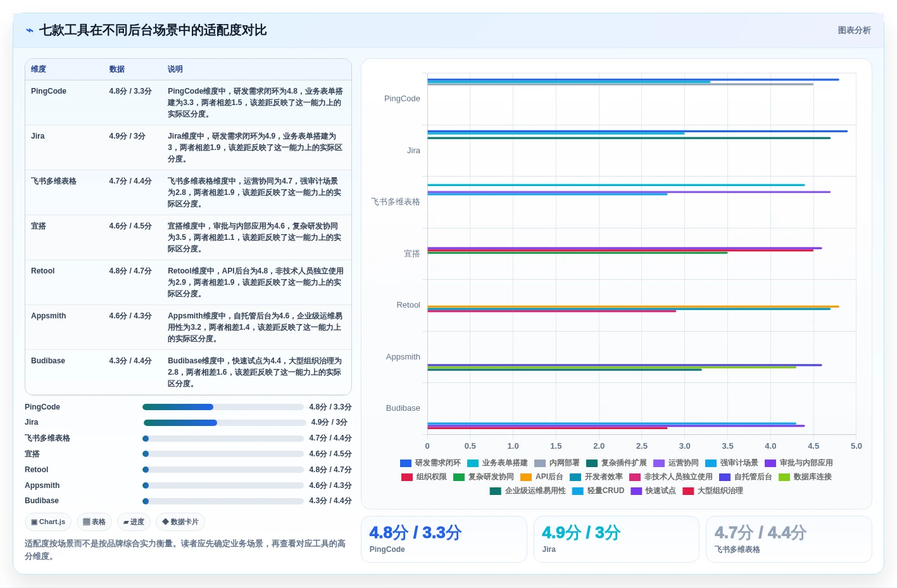Viewport: 897px width, 588px height.
Task: Click the 表格 tag chip
Action: pos(94,522)
